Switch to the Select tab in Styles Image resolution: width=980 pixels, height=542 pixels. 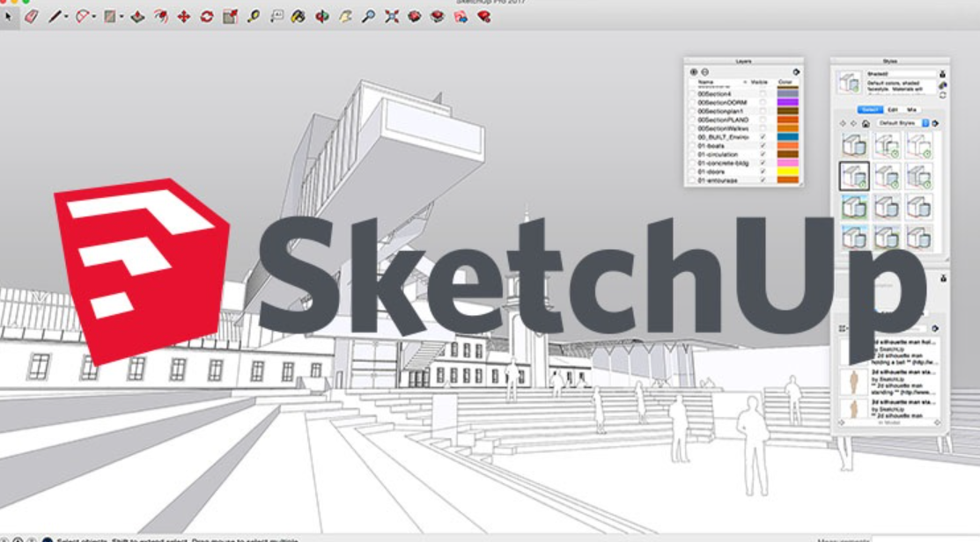(x=869, y=110)
